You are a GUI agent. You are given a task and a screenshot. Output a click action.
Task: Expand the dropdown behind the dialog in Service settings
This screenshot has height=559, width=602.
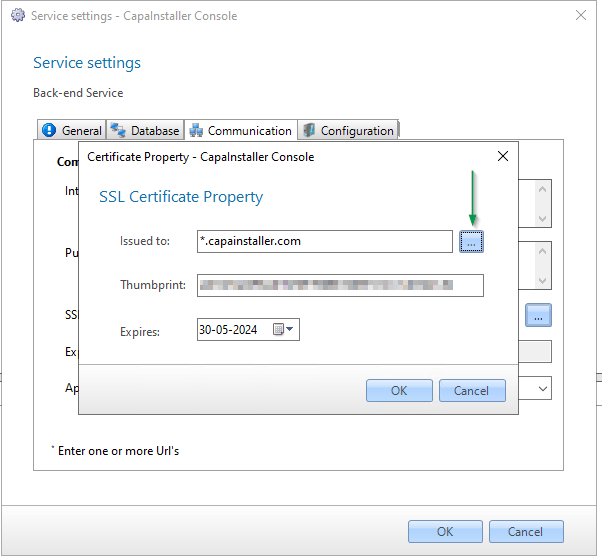click(542, 389)
